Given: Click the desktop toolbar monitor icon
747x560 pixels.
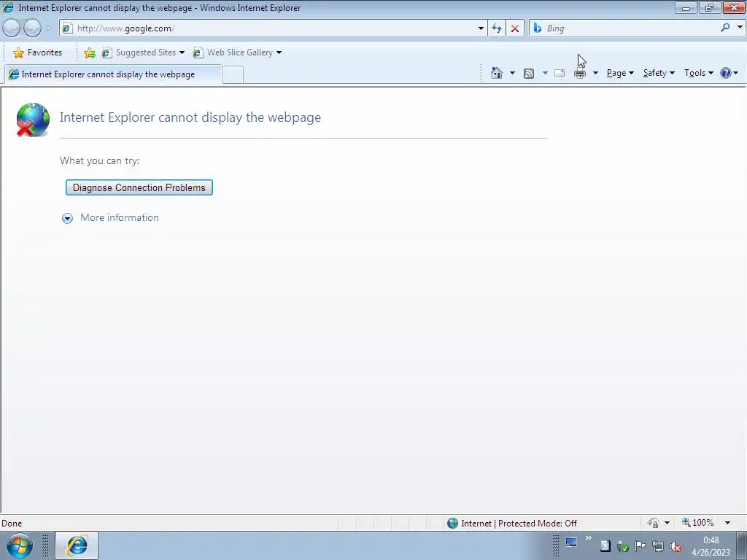Looking at the screenshot, I should (571, 542).
